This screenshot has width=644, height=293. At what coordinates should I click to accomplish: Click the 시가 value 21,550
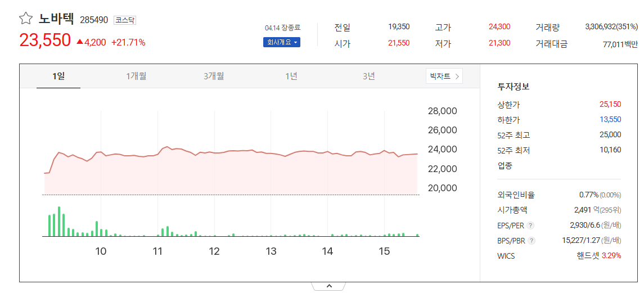tap(399, 43)
